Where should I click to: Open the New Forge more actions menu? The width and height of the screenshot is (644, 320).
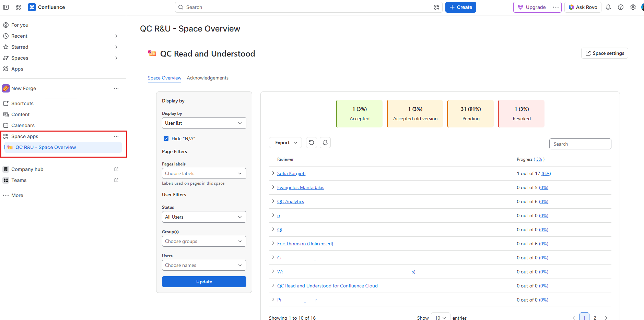point(116,88)
